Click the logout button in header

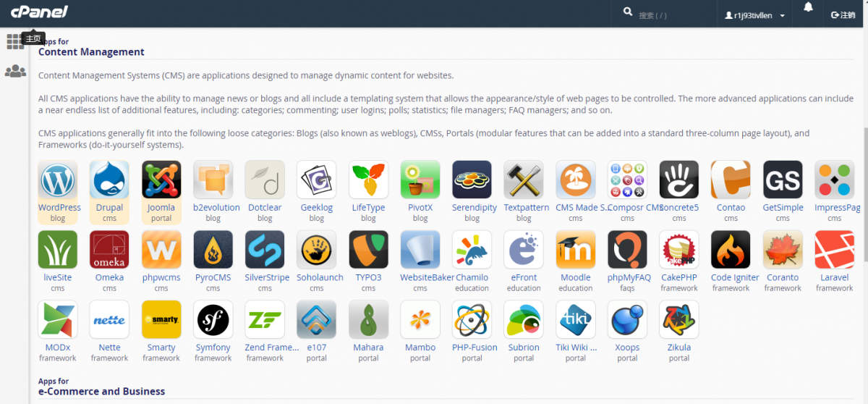843,14
